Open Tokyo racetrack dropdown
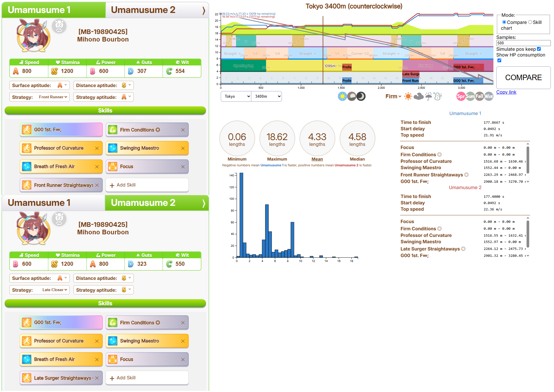This screenshot has width=554, height=392. tap(236, 97)
